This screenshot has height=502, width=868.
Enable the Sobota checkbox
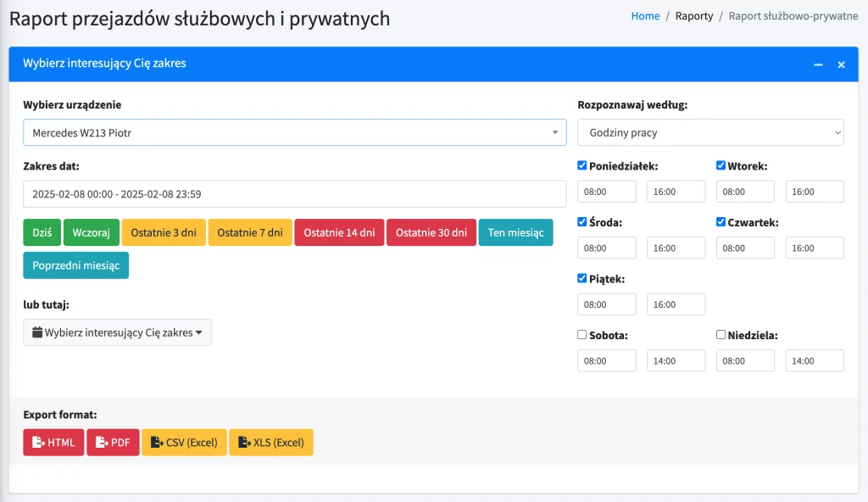(581, 335)
